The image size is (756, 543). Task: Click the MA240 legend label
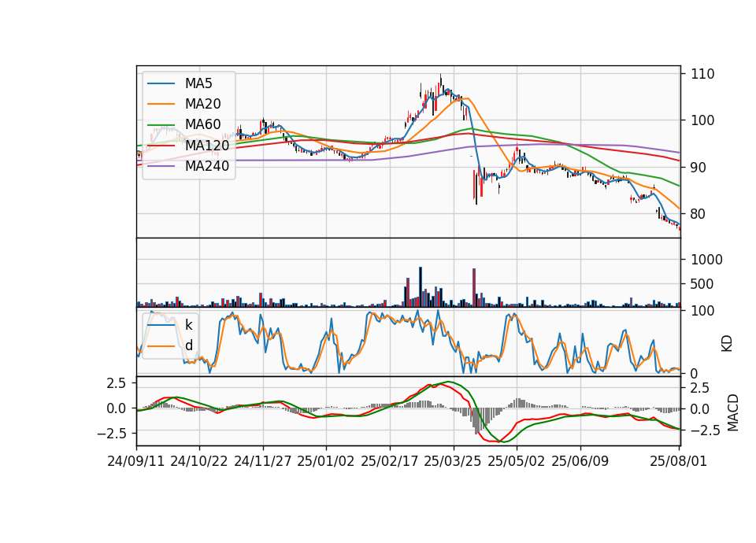click(x=207, y=166)
